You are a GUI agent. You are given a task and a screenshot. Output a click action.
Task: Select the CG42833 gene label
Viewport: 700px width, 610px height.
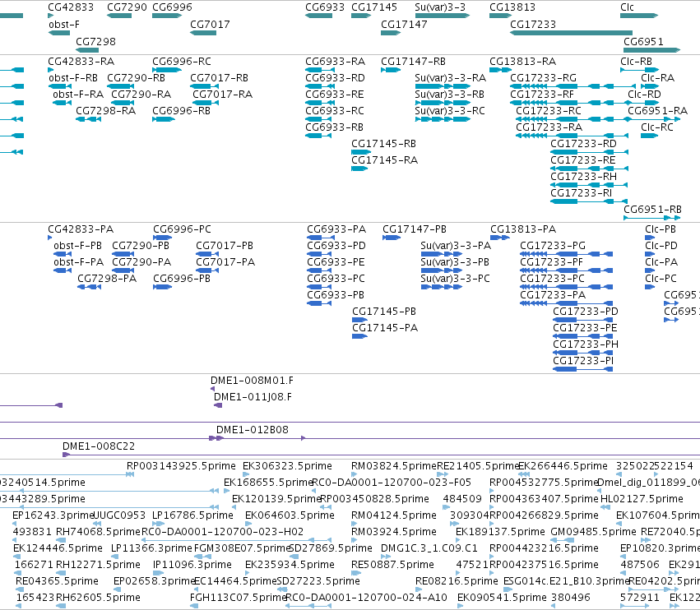tap(71, 7)
